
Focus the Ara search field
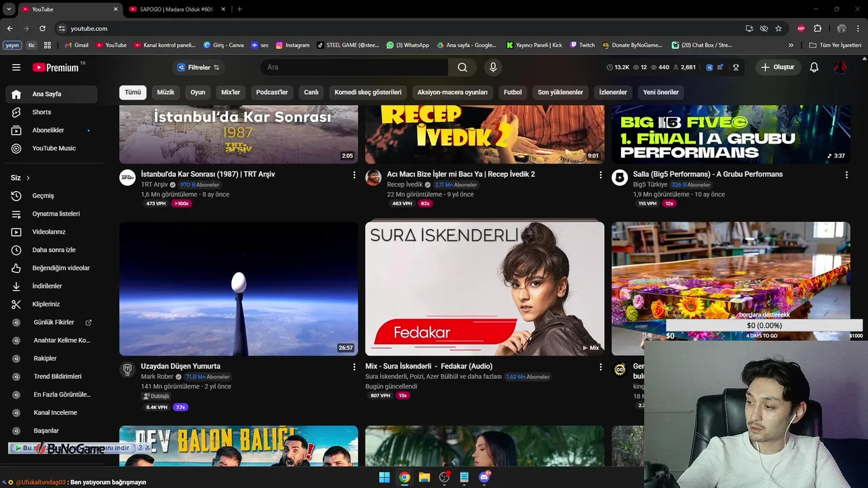[355, 67]
